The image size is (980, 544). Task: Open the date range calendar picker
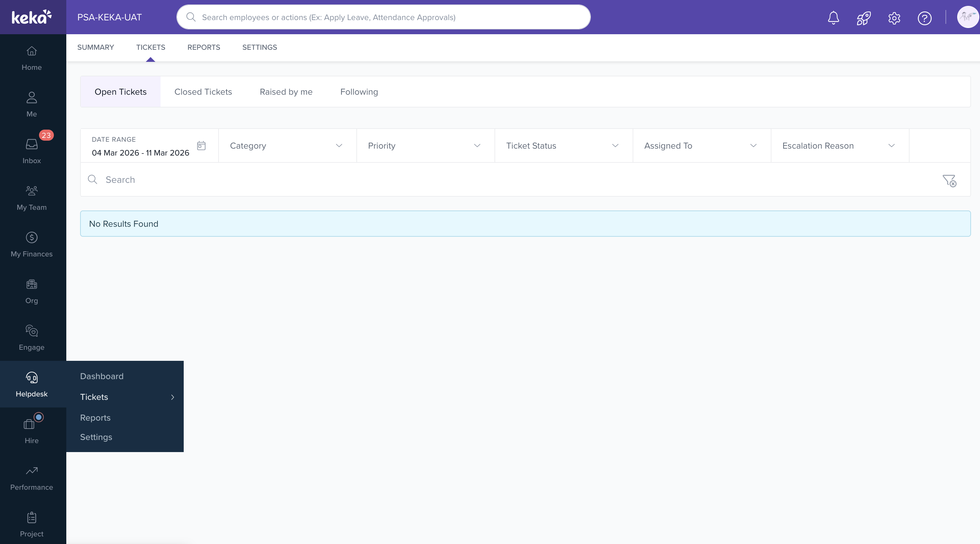pos(201,146)
